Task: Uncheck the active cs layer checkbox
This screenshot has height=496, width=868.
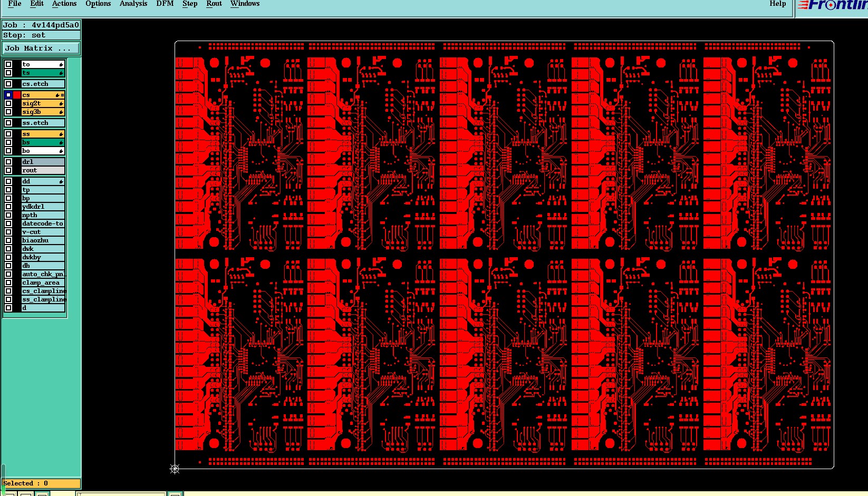Action: 8,95
